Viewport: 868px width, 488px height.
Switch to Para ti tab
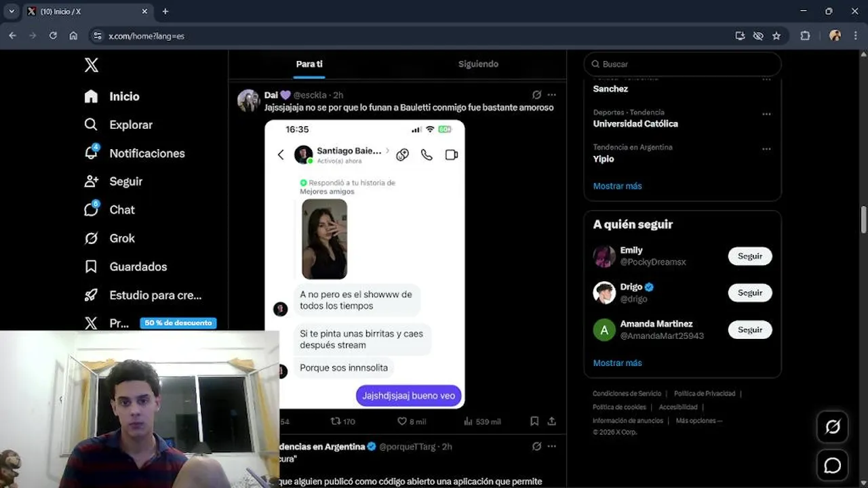(309, 64)
